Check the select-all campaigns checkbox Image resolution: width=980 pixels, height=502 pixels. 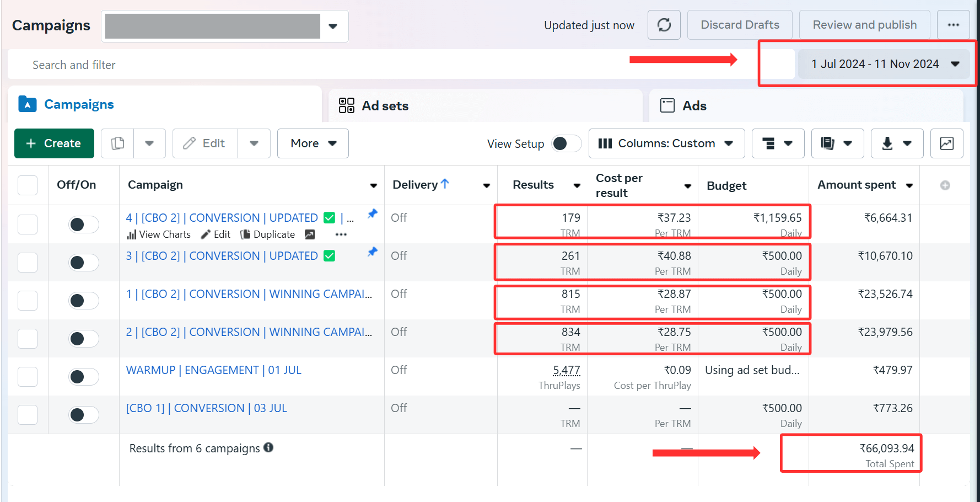tap(28, 185)
